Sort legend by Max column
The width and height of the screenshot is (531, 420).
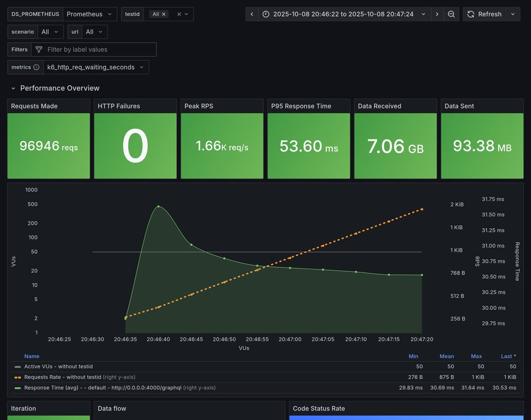(x=476, y=356)
